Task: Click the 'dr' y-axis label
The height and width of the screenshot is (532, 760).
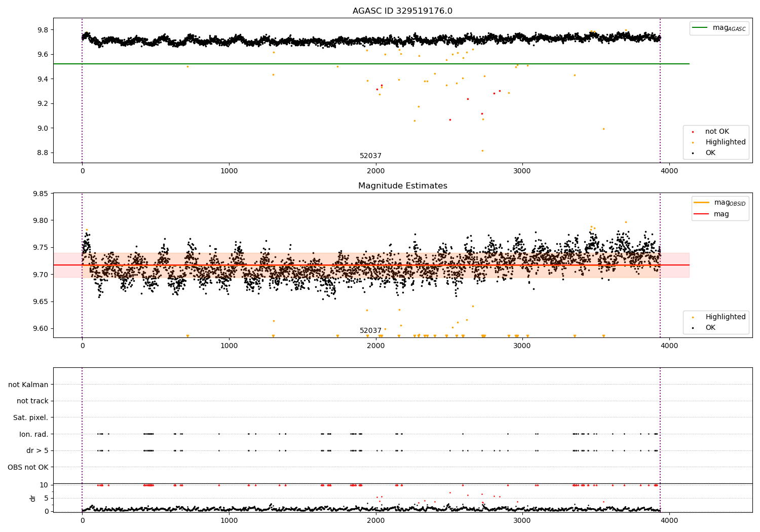Action: pyautogui.click(x=33, y=498)
